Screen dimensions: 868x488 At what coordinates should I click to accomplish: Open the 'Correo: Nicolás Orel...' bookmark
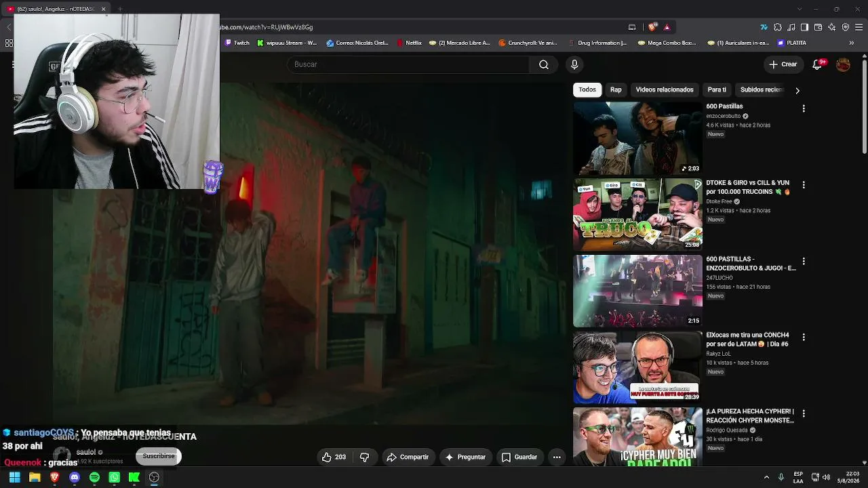357,43
